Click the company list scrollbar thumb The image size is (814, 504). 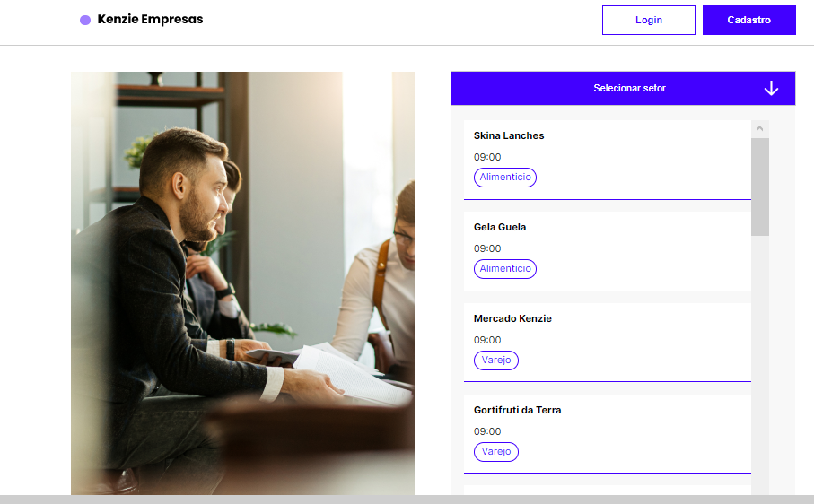[759, 187]
